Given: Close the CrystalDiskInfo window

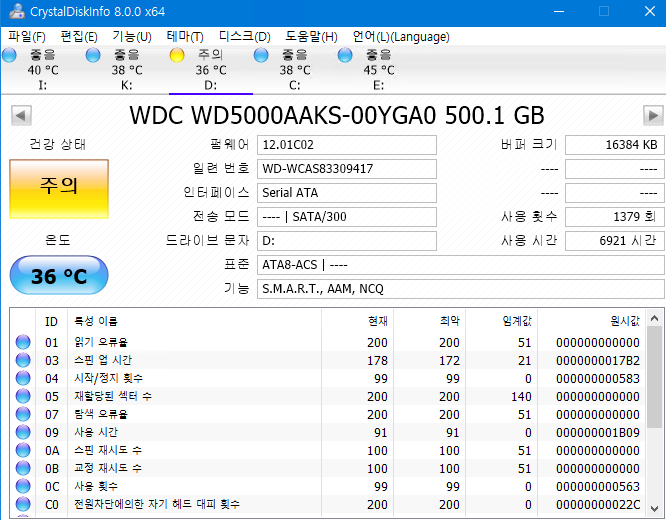Looking at the screenshot, I should pyautogui.click(x=650, y=11).
